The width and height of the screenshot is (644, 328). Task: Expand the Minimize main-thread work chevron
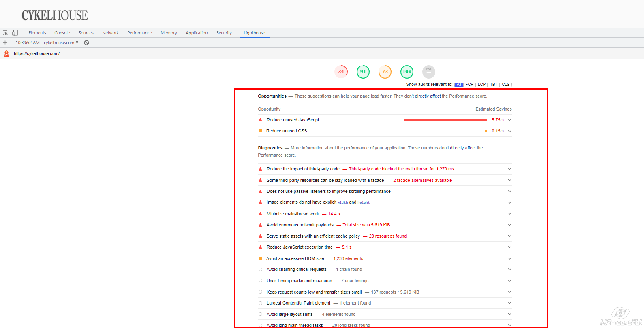point(509,214)
